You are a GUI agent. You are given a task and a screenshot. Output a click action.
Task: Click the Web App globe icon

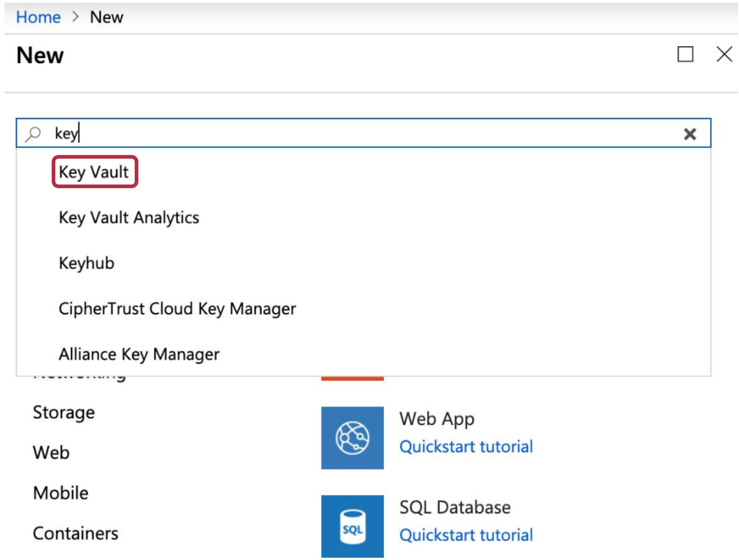(352, 438)
